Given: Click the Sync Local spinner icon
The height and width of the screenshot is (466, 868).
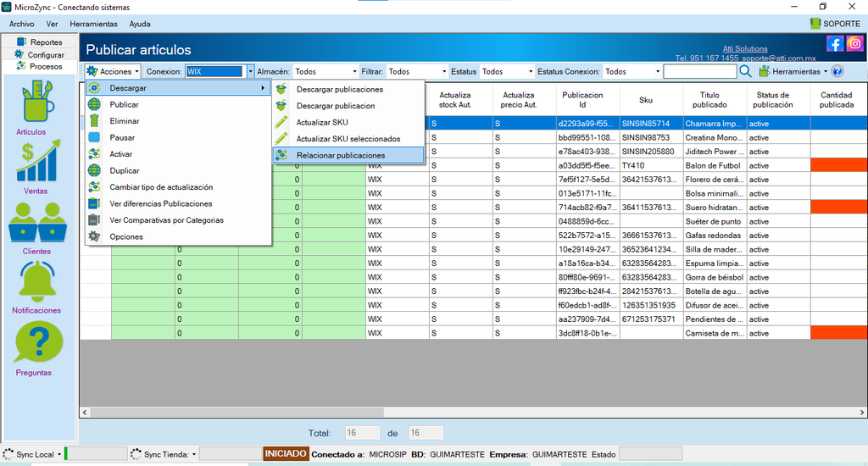Looking at the screenshot, I should [x=8, y=454].
